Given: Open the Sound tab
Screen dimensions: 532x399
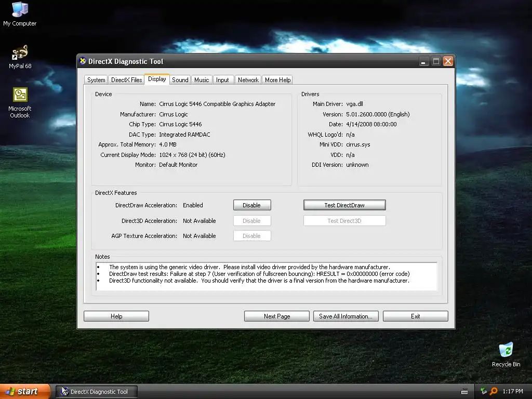Looking at the screenshot, I should point(180,79).
